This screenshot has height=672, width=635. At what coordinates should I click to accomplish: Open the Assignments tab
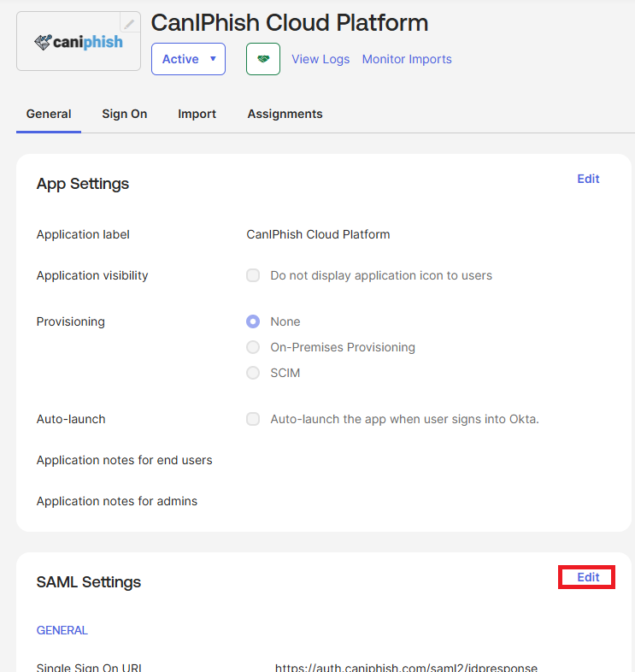[285, 114]
